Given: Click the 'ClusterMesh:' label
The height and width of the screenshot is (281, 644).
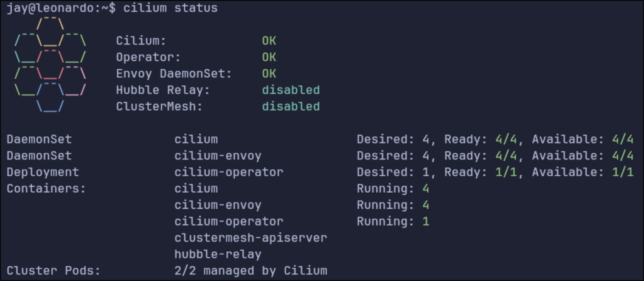Looking at the screenshot, I should click(x=159, y=106).
